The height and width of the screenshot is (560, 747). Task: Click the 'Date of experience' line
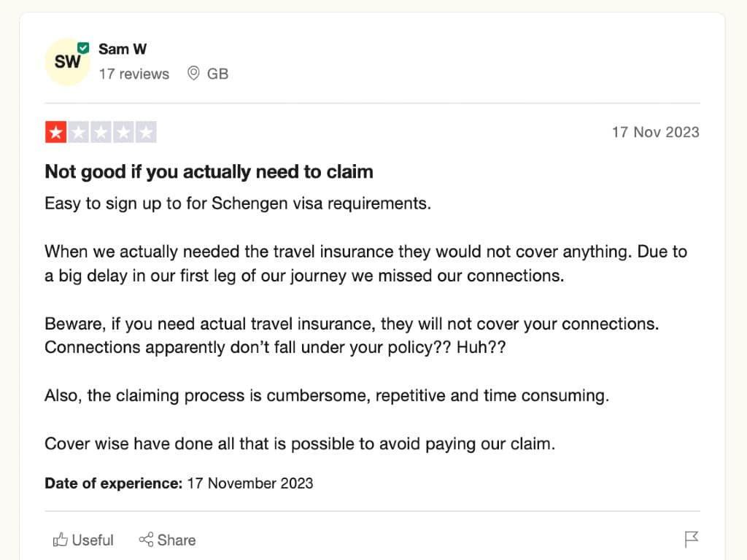point(179,483)
